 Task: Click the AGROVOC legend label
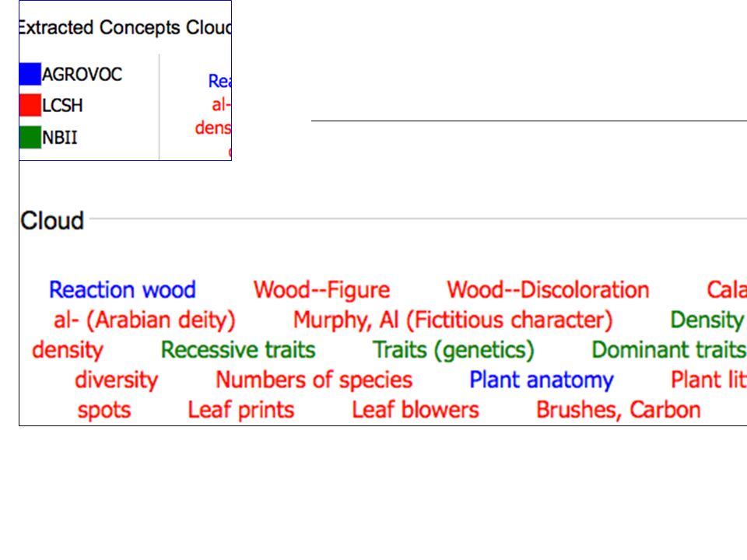coord(82,75)
